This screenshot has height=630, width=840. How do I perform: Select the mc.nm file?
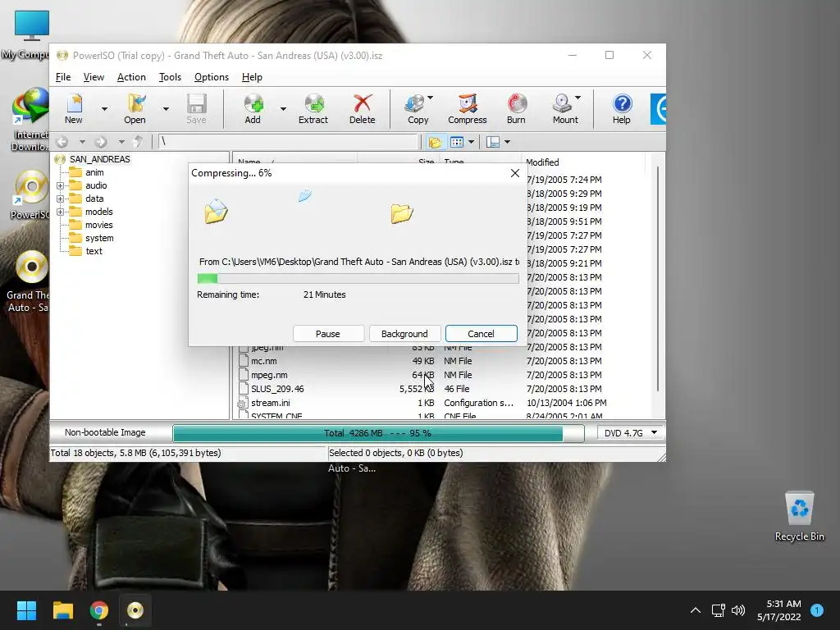264,361
